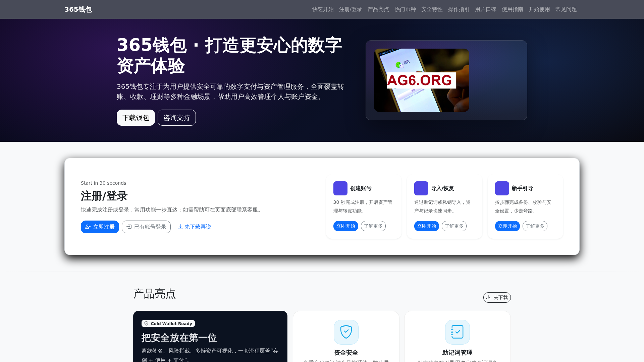This screenshot has width=644, height=362.
Task: Click the 立即注册 button
Action: pos(100,227)
